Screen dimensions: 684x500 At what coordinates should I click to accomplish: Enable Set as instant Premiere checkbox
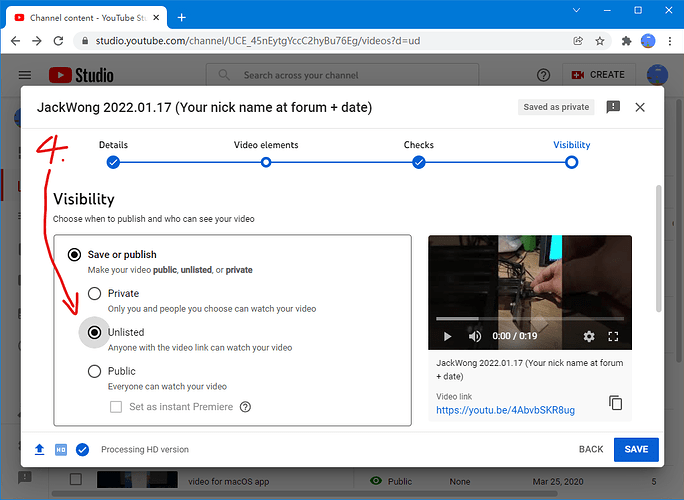(116, 407)
